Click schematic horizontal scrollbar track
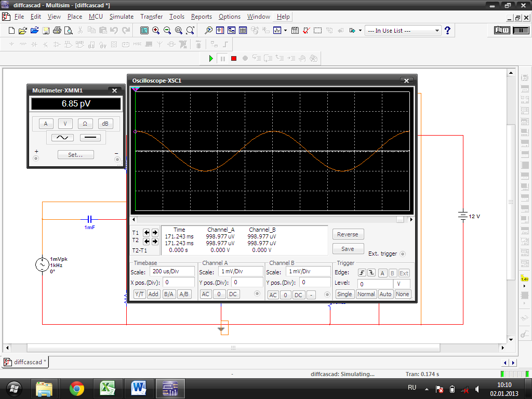This screenshot has width=532, height=399. 233,348
